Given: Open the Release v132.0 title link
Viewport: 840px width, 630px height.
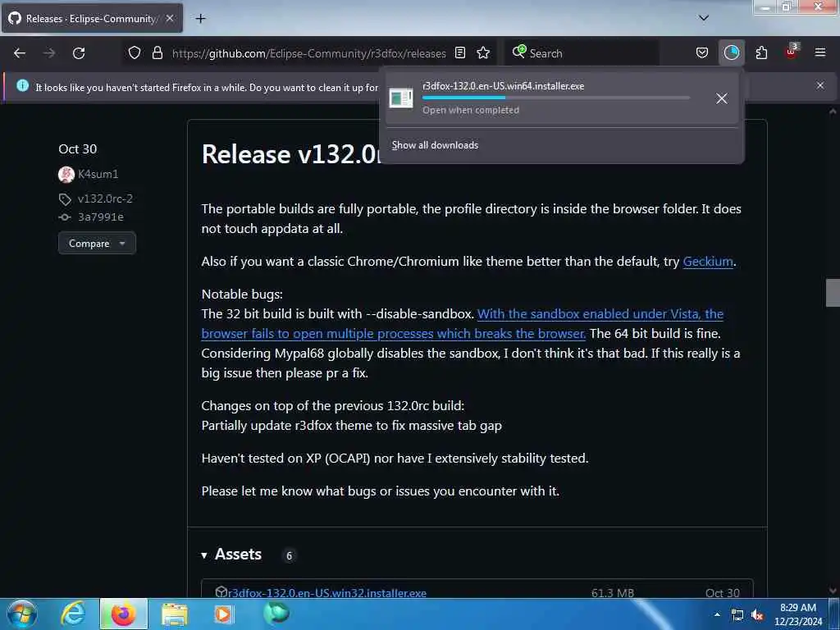Looking at the screenshot, I should 291,154.
